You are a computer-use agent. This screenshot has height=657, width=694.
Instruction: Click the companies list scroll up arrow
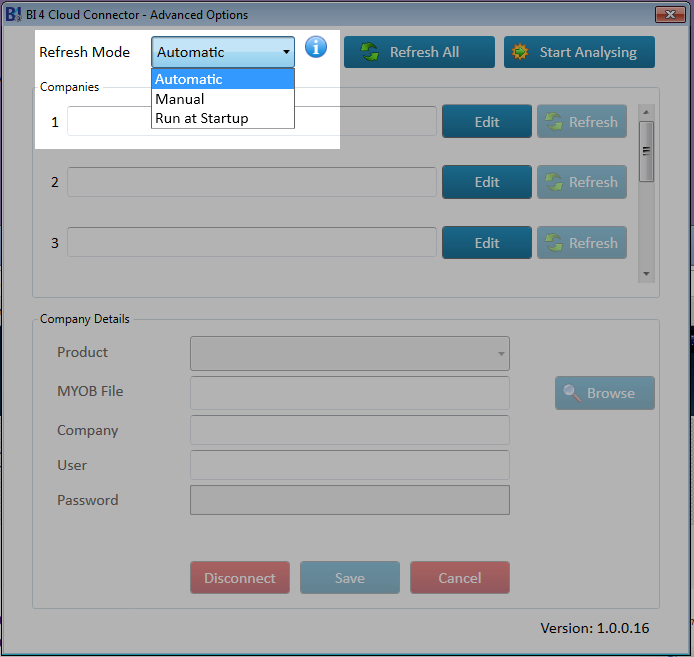click(646, 112)
